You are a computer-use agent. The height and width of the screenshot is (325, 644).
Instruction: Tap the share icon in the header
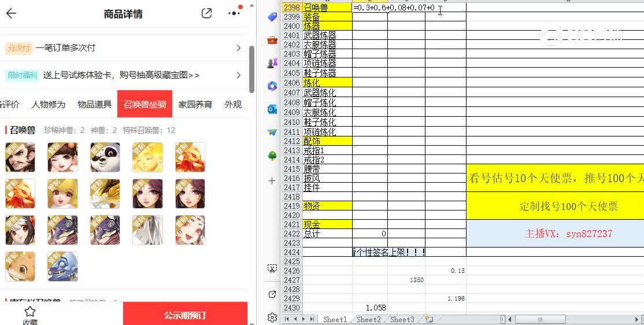206,13
